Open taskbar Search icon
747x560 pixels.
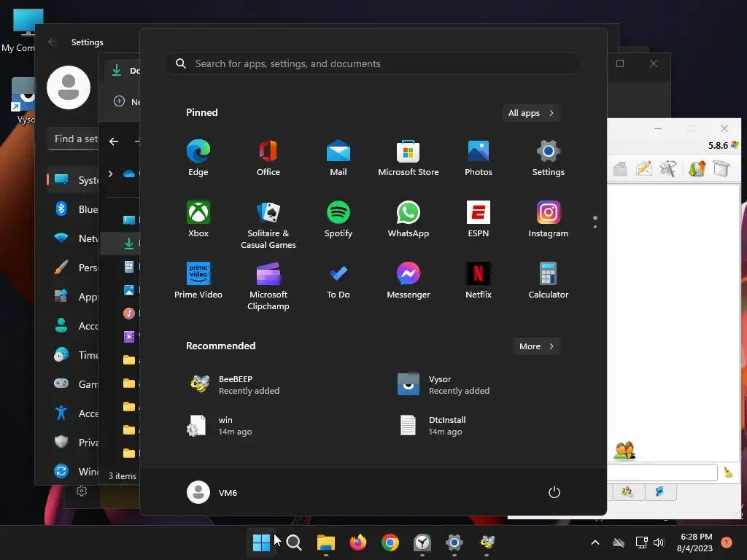pos(294,542)
